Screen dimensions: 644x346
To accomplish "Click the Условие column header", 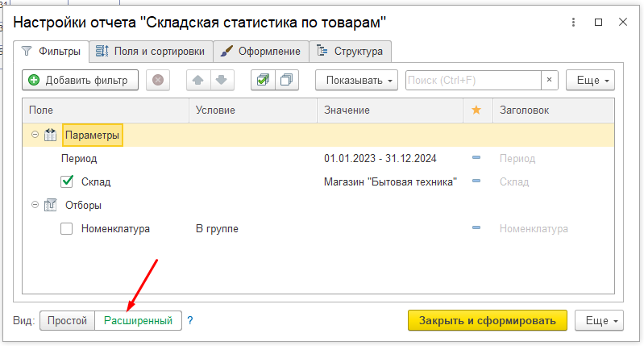I will click(x=253, y=110).
